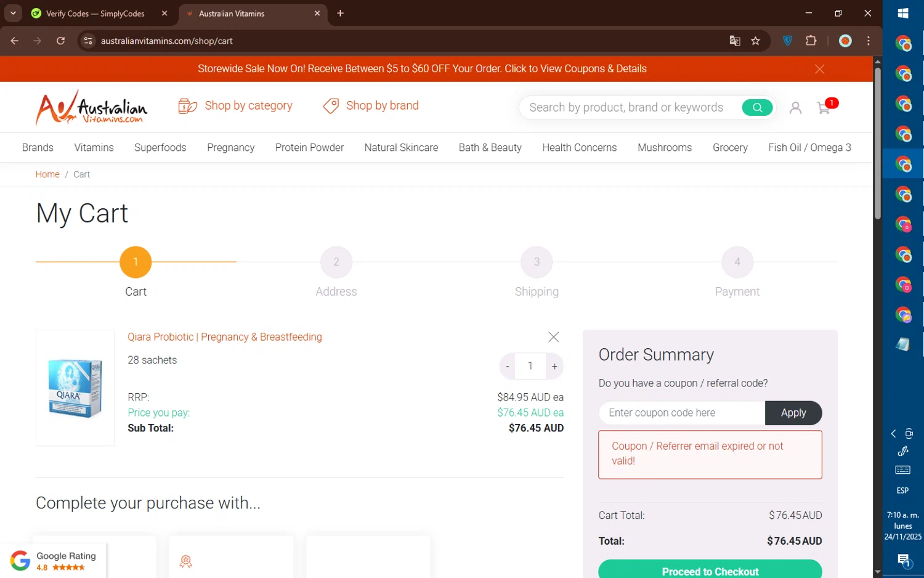Image resolution: width=924 pixels, height=578 pixels.
Task: Select step 2 Address in checkout progress
Action: pyautogui.click(x=336, y=262)
